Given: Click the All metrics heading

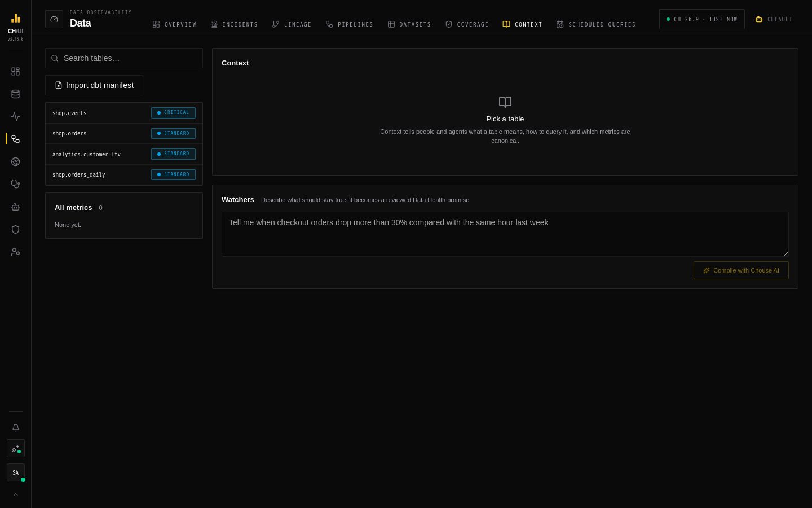Looking at the screenshot, I should click(x=73, y=208).
